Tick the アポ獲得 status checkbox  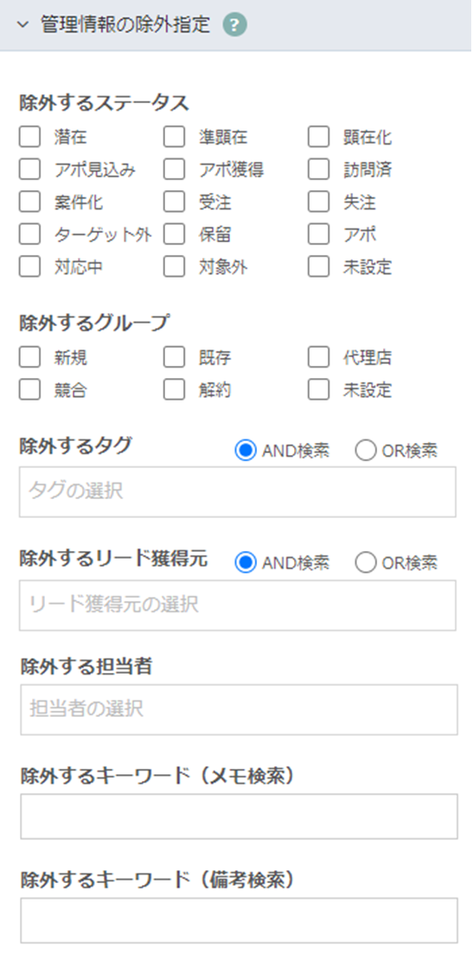pos(175,170)
